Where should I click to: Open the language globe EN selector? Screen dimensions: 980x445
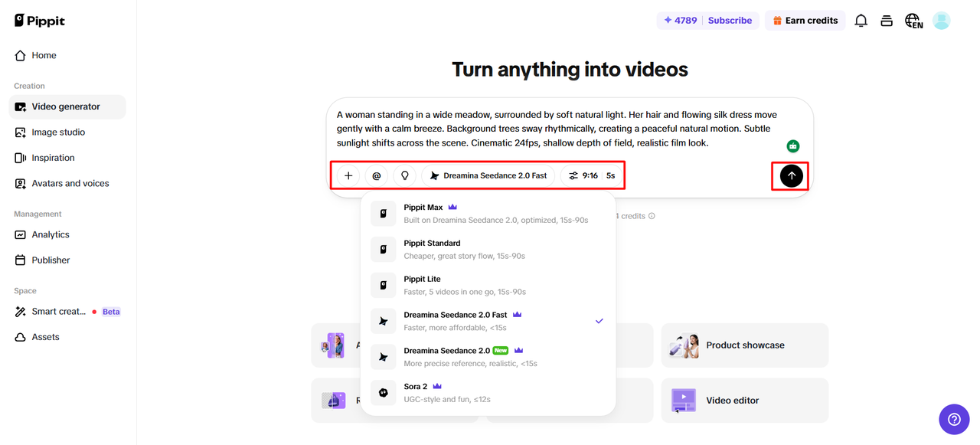pyautogui.click(x=913, y=21)
